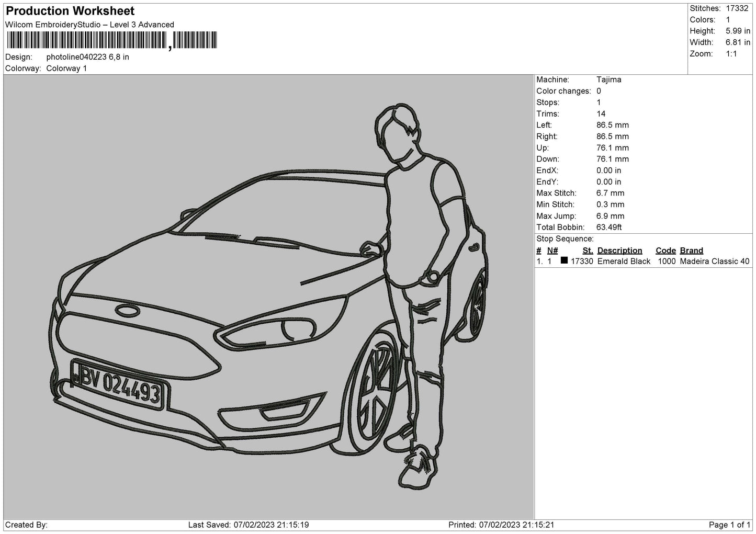The image size is (756, 534).
Task: Select the machine value "Tajima"
Action: coord(609,79)
